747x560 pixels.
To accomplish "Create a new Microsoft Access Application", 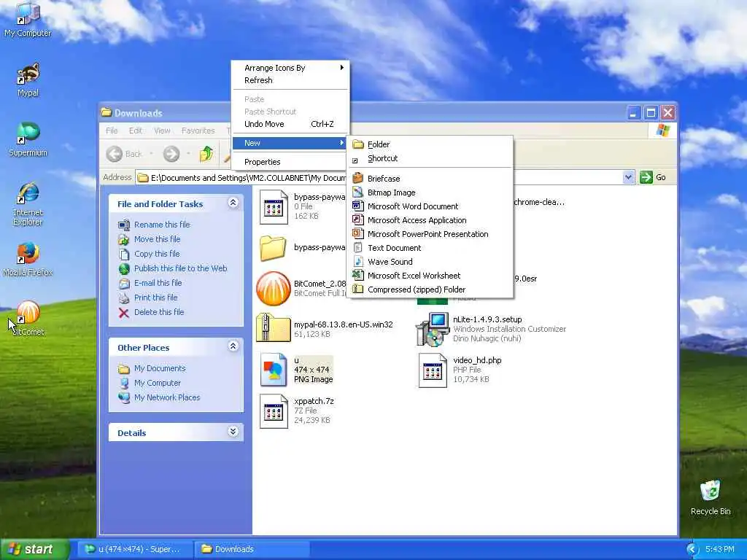I will [430, 220].
